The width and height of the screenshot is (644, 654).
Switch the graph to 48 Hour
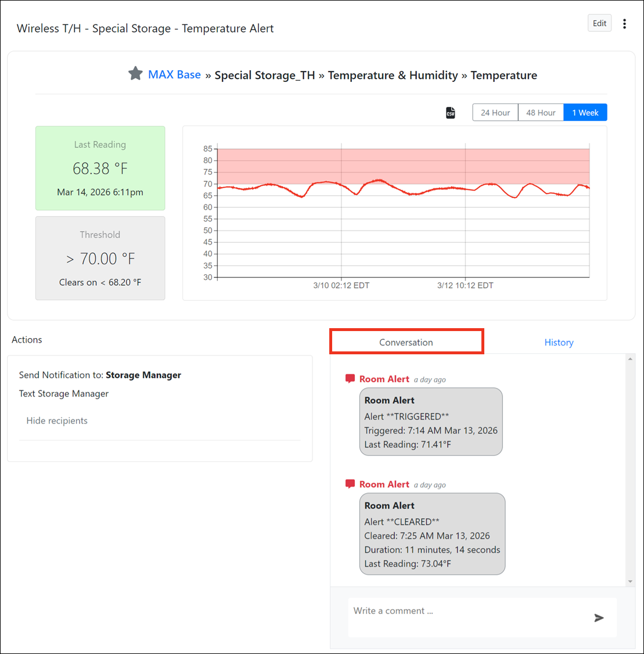click(541, 113)
